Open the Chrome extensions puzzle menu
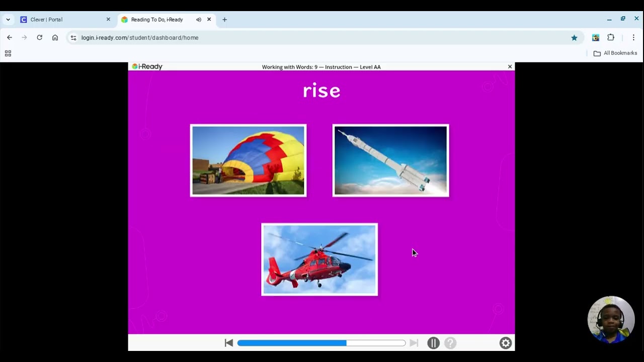The height and width of the screenshot is (362, 644). click(x=611, y=38)
